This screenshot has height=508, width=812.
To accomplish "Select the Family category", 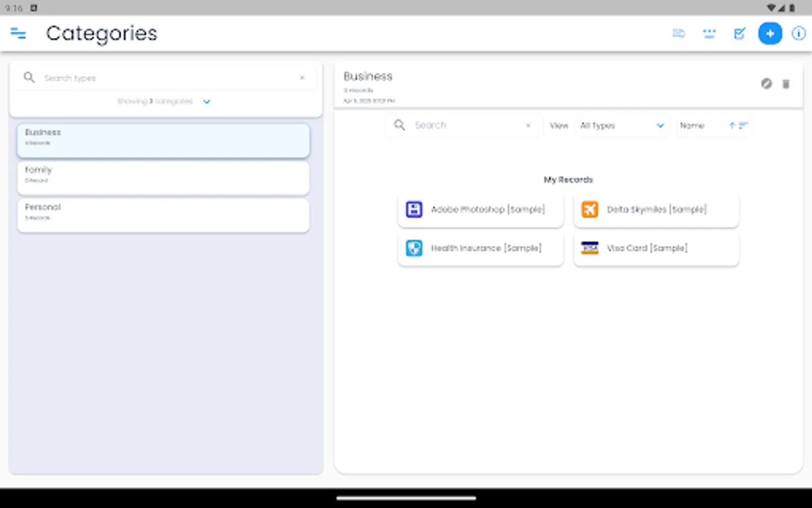I will 163,178.
